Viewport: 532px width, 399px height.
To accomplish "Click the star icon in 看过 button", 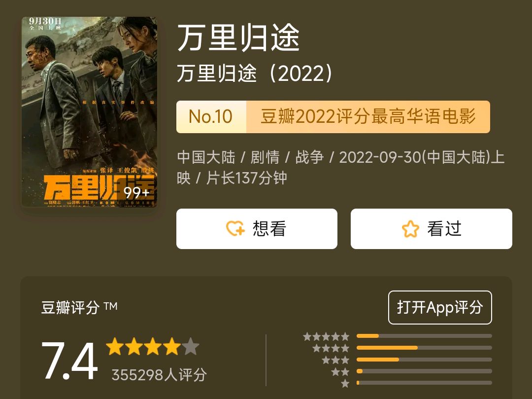I will point(409,228).
